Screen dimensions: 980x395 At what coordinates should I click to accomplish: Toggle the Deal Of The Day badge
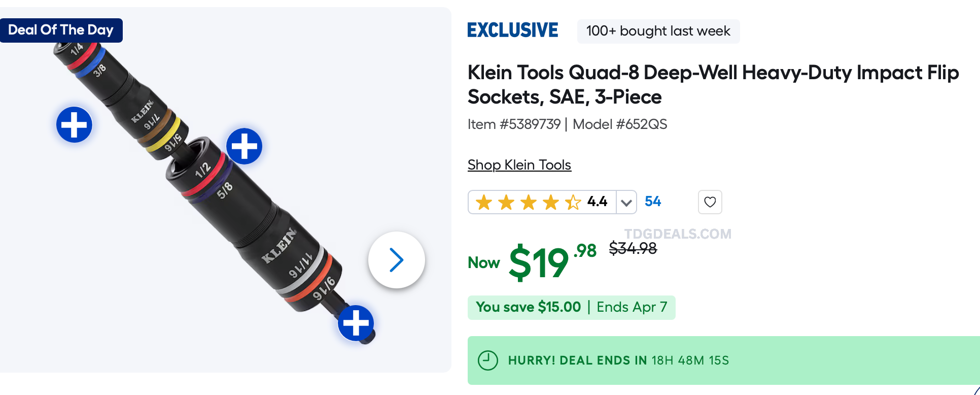(61, 30)
